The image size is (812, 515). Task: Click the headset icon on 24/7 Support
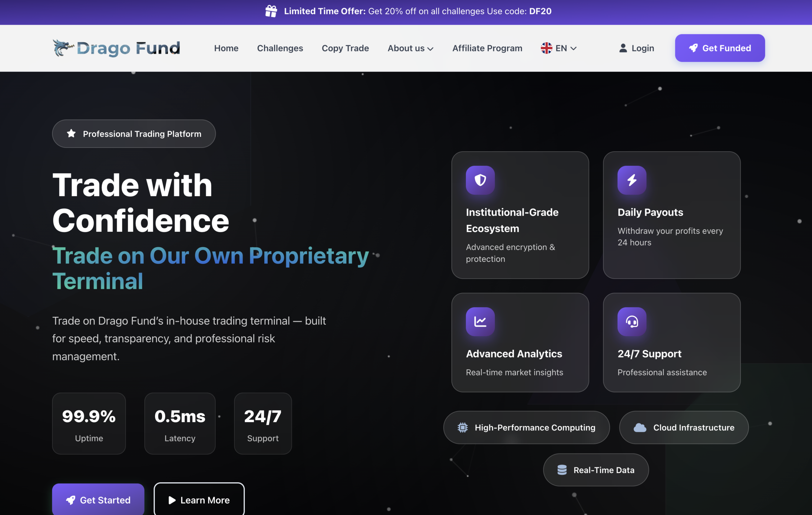(x=632, y=322)
